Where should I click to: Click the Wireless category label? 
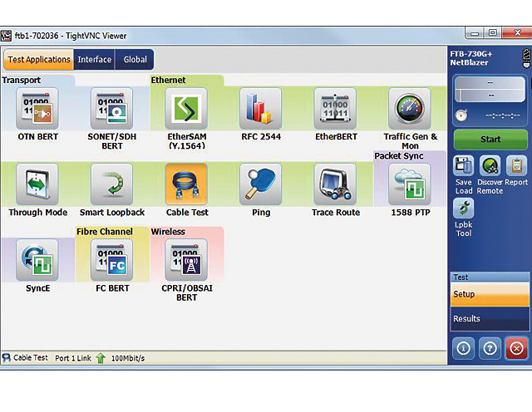[168, 232]
